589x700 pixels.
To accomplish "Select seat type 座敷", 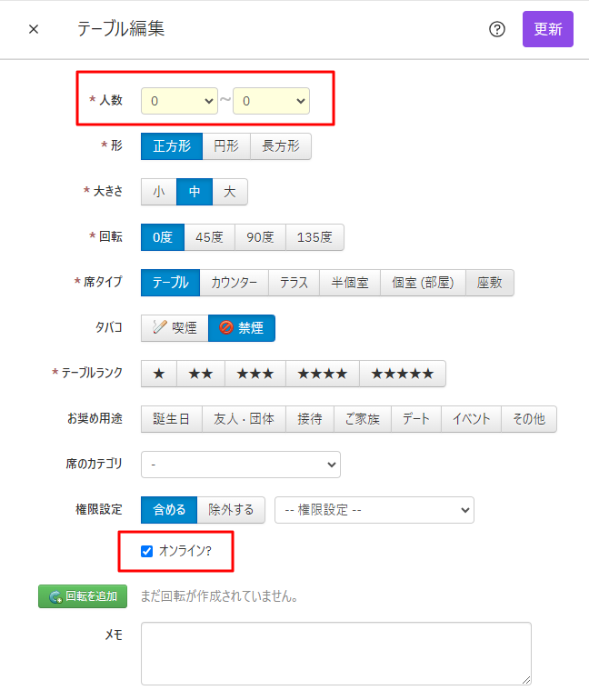I will pos(490,283).
